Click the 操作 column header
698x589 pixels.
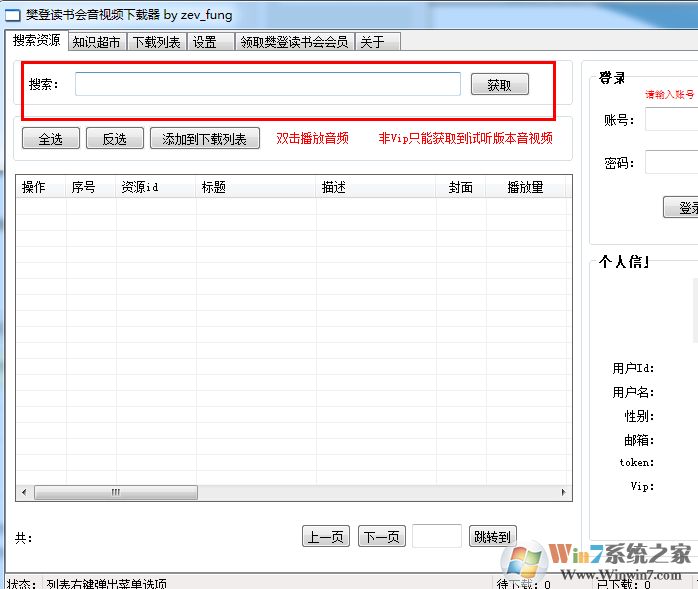point(41,187)
